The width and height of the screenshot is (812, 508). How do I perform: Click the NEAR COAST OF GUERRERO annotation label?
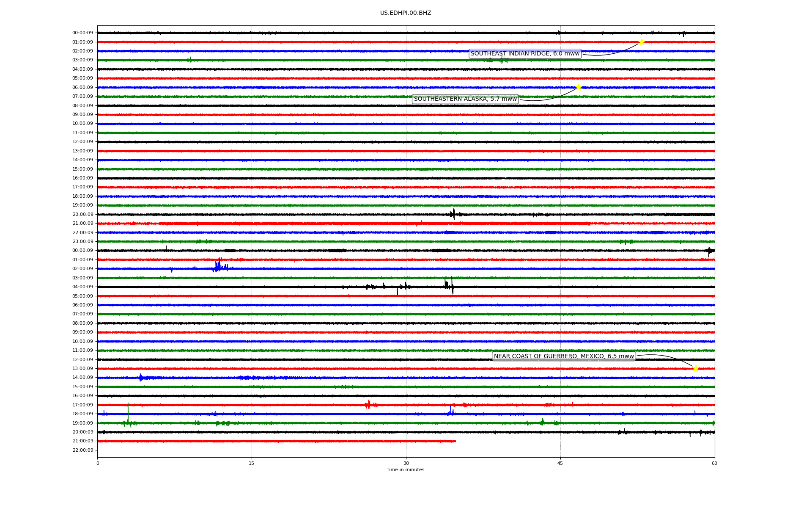click(x=564, y=356)
